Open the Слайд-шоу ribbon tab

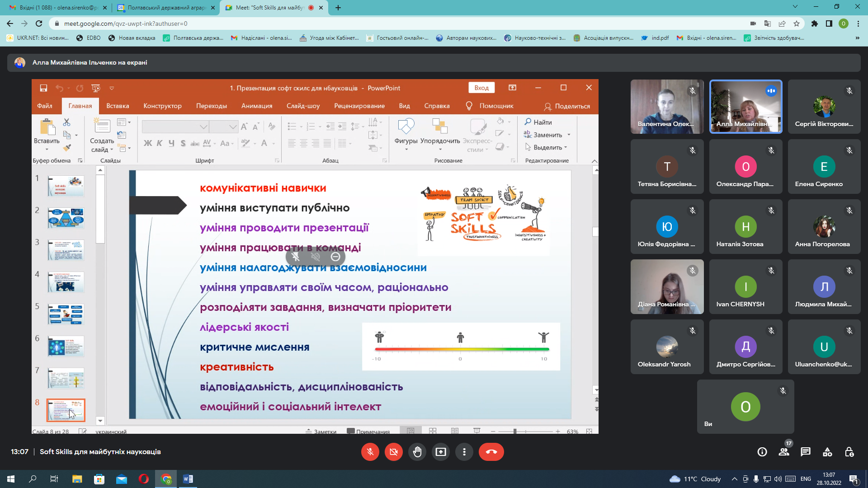coord(303,106)
